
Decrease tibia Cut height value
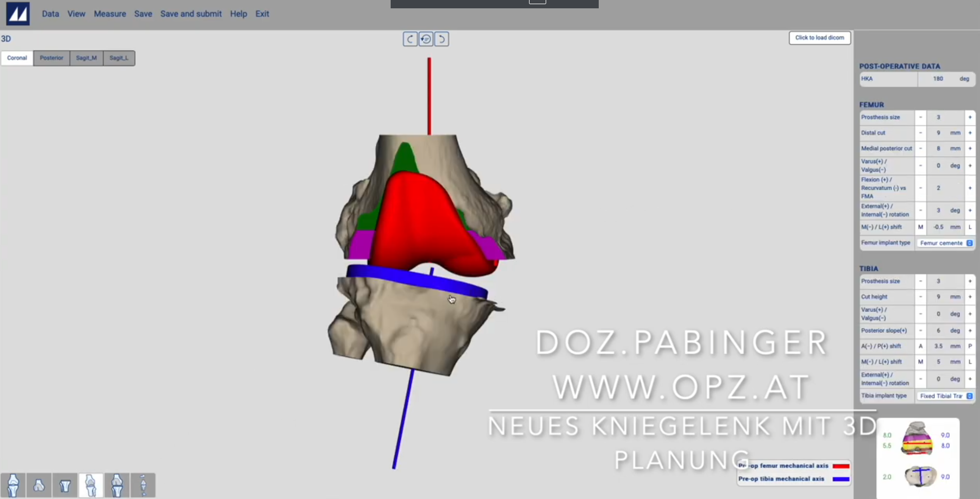[x=921, y=297]
